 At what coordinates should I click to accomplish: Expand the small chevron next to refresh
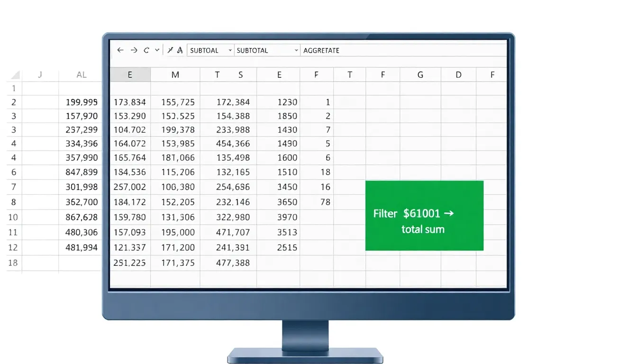pyautogui.click(x=157, y=50)
